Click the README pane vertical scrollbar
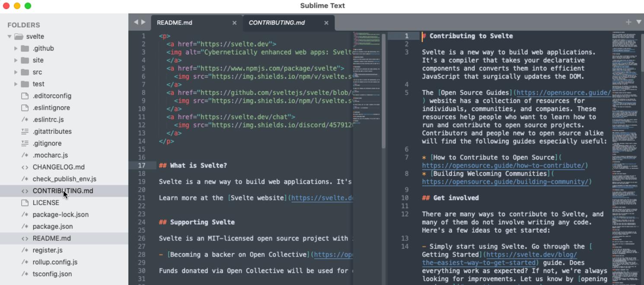This screenshot has height=285, width=644. tap(384, 91)
